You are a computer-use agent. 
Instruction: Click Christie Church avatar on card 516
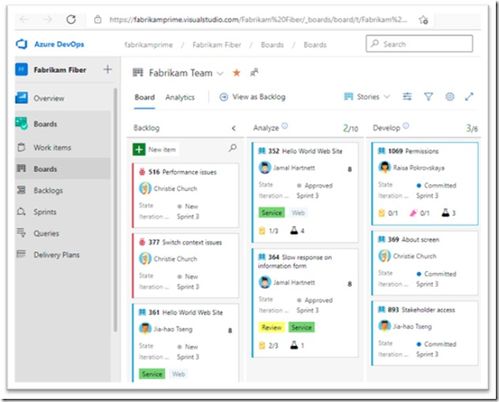point(145,189)
